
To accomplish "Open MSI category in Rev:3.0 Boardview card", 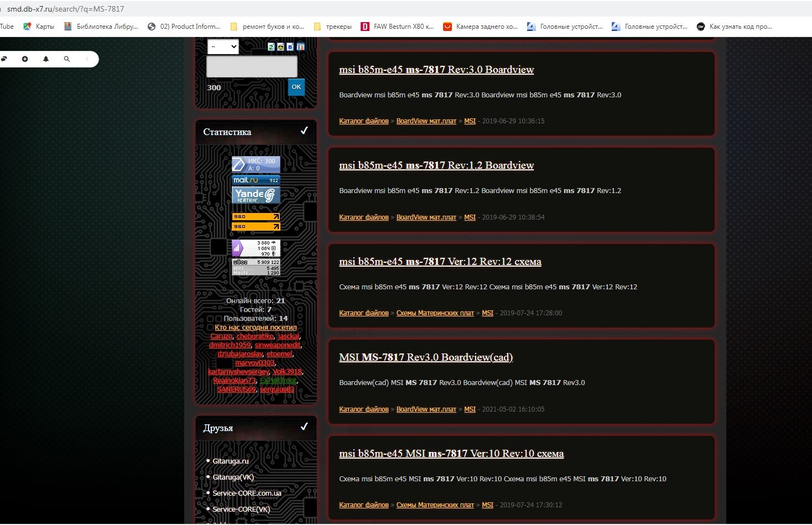I will tap(470, 121).
